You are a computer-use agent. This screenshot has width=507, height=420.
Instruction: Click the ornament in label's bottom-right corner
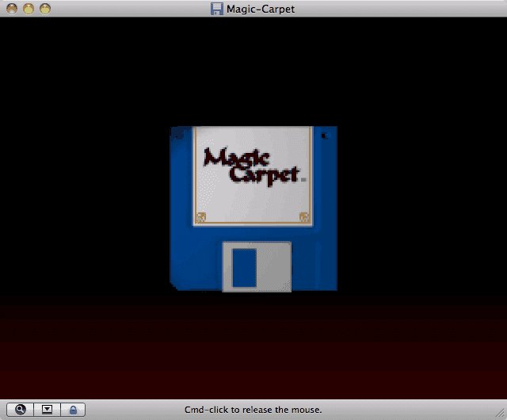[303, 217]
